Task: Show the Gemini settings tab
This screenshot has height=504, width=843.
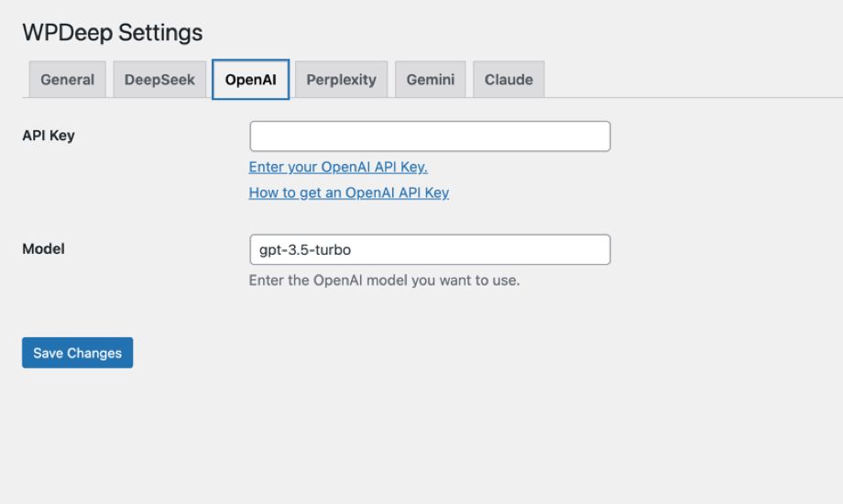Action: point(431,80)
